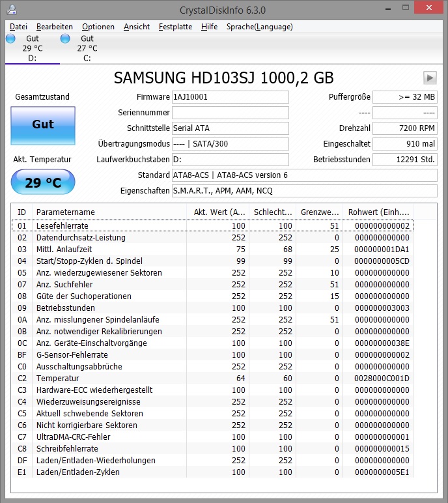Open the Hilfe menu

[x=209, y=27]
